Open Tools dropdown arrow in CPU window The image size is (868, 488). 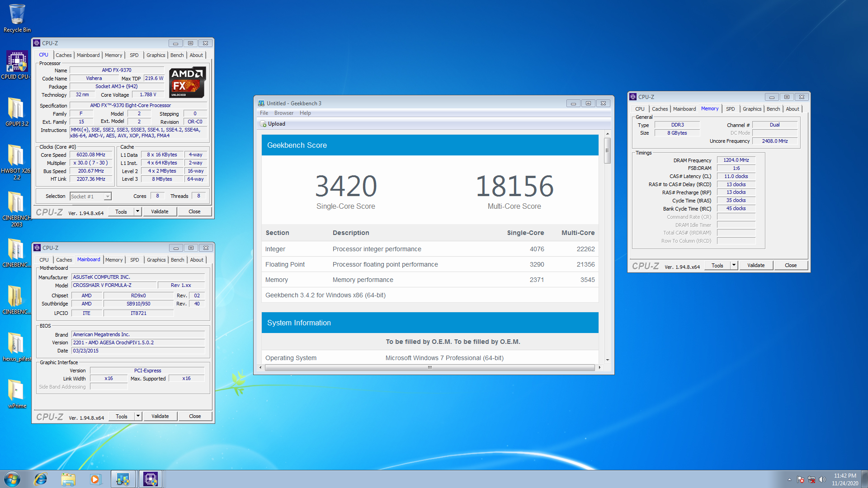coord(138,211)
